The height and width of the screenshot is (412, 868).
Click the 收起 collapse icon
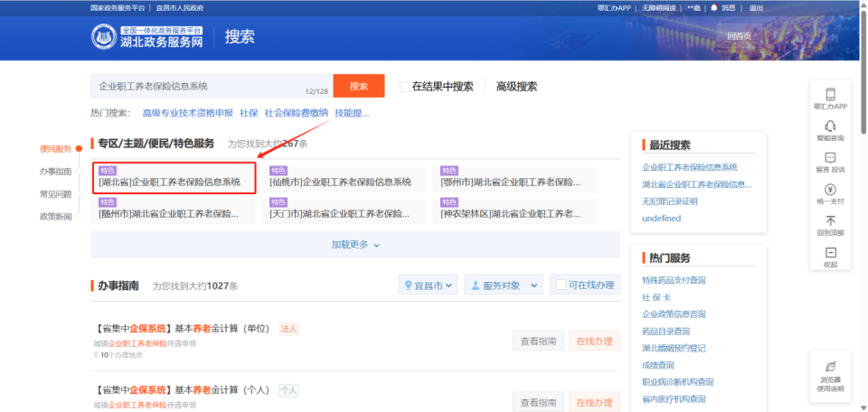coord(830,252)
